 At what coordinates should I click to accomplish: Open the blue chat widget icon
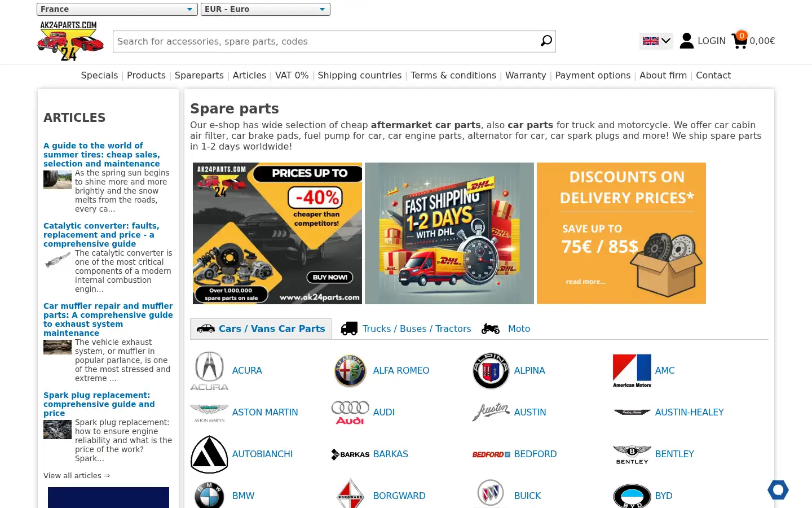tap(778, 490)
